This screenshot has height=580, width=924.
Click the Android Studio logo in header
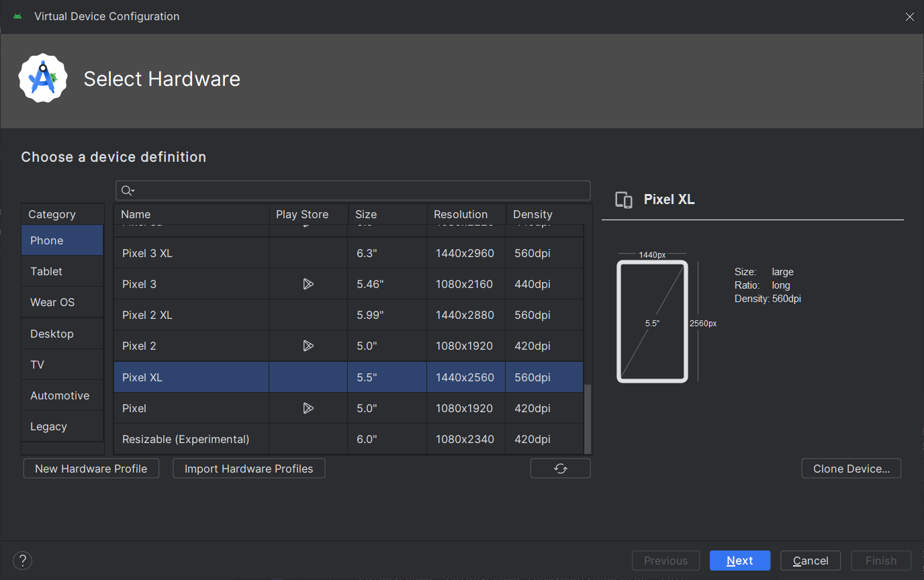(x=43, y=79)
